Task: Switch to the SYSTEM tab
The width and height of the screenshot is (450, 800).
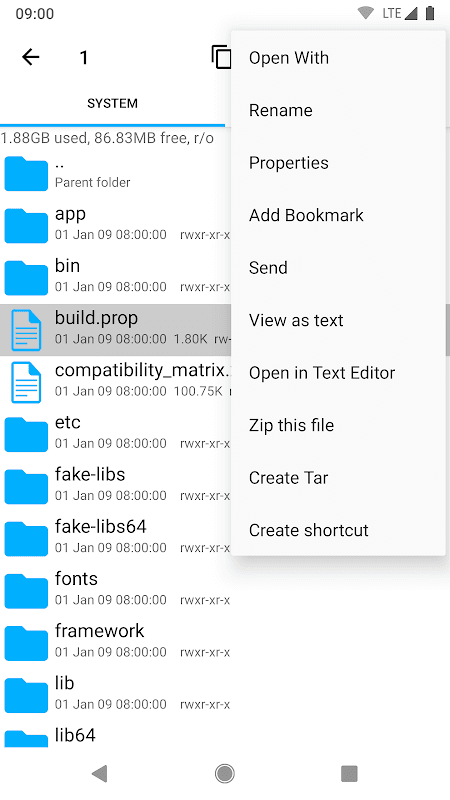Action: [x=112, y=104]
